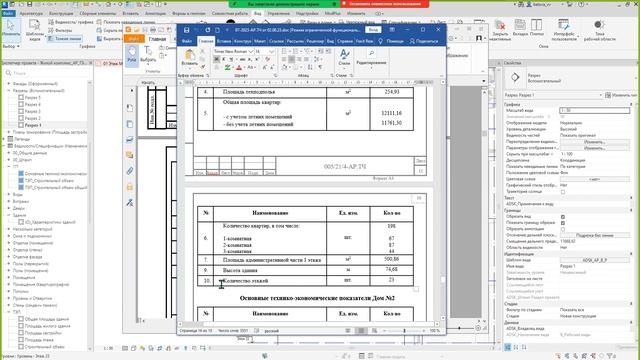Click the Изменить button beside Переопределения видимости
Viewport: 640px width, 360px height.
(x=594, y=142)
